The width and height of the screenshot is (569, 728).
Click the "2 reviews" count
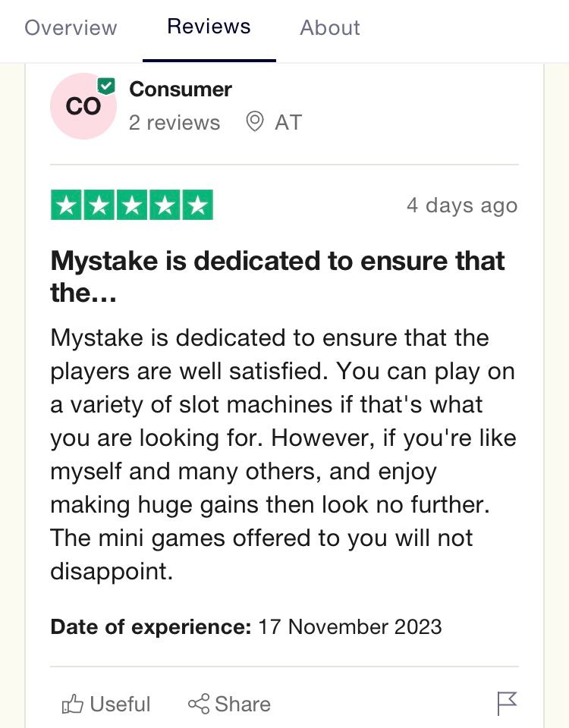[x=174, y=123]
